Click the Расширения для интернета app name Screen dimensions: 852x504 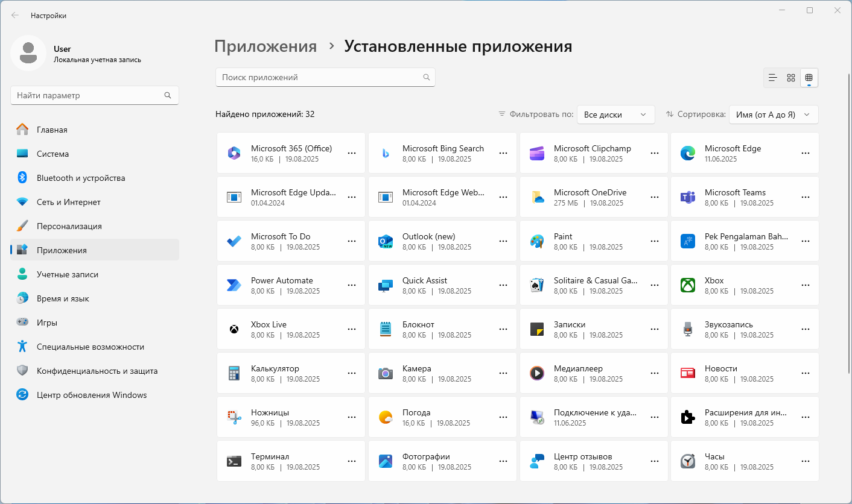click(746, 412)
